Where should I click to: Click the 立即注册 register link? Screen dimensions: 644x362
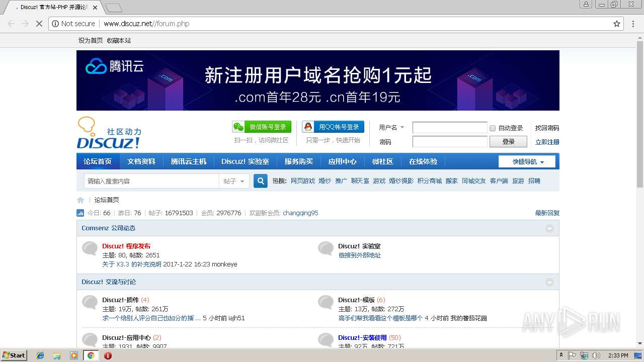[x=547, y=142]
